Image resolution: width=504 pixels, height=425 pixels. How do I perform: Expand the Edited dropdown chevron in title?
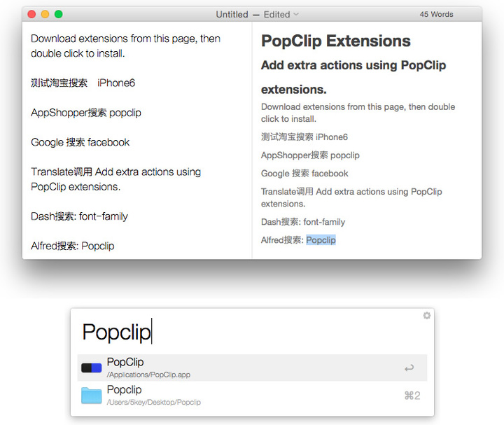pos(296,14)
